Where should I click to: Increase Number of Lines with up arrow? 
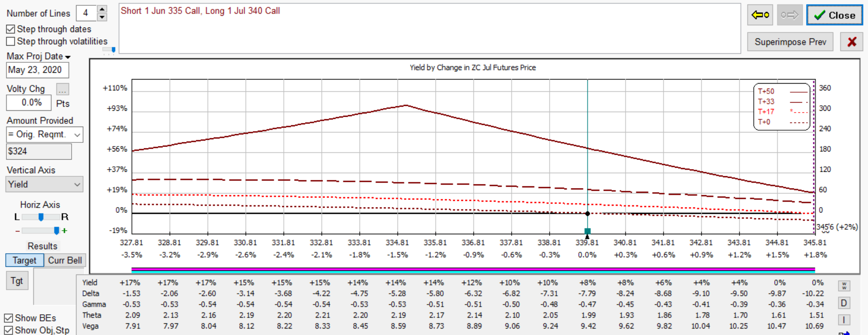[x=102, y=9]
